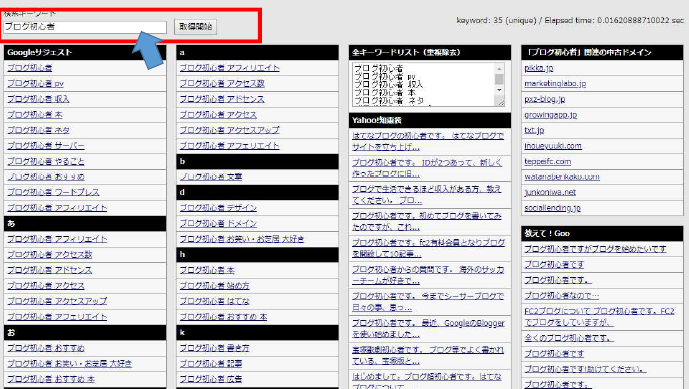Screen dimensions: 689x389
Task: Open question 初めてブログを書いてみたのですが
Action: point(427,221)
